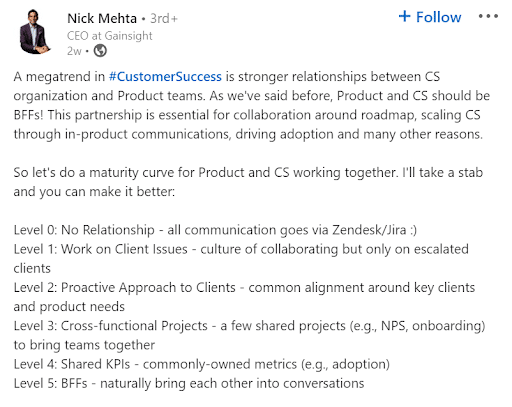Click the CEO at Gainsight headline
The image size is (512, 407).
110,36
